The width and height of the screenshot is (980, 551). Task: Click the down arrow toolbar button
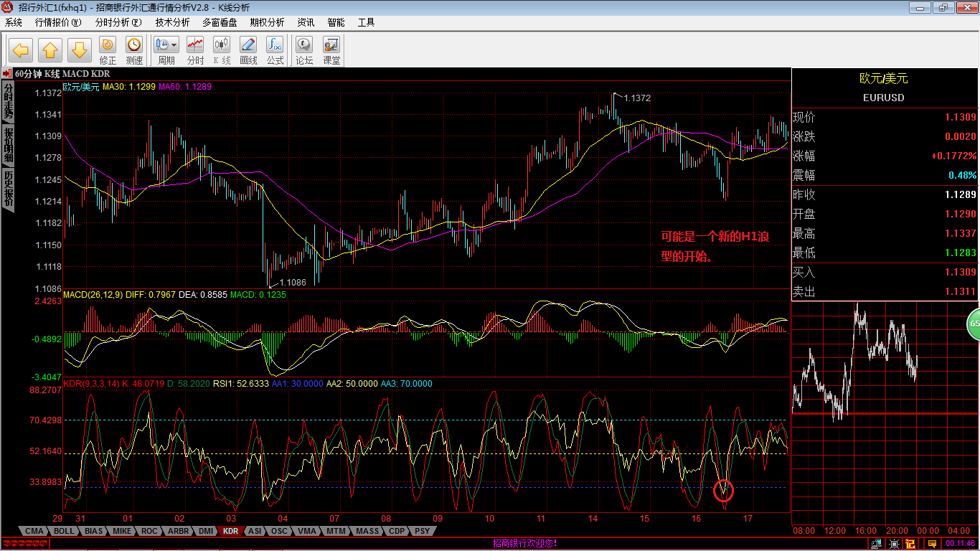(x=80, y=50)
